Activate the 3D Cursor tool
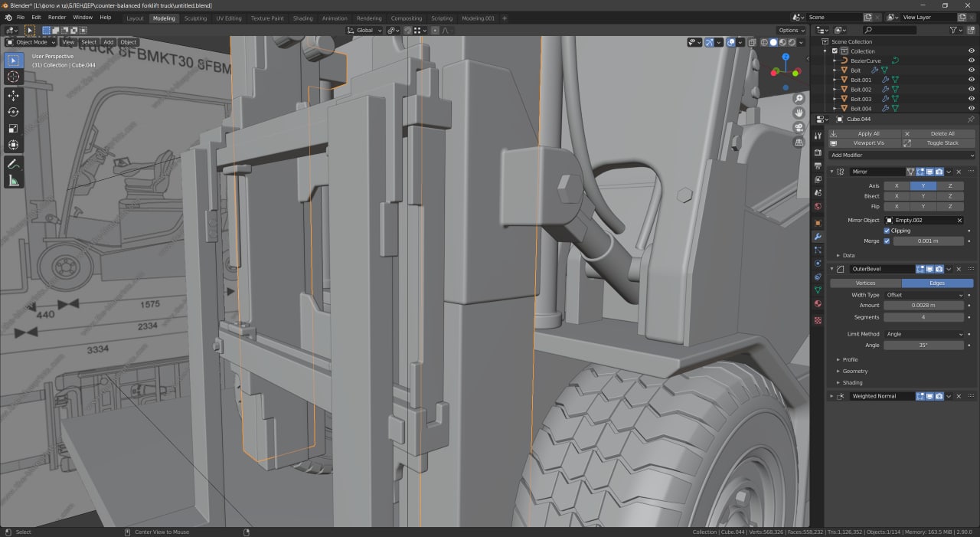This screenshot has width=980, height=537. coord(14,77)
